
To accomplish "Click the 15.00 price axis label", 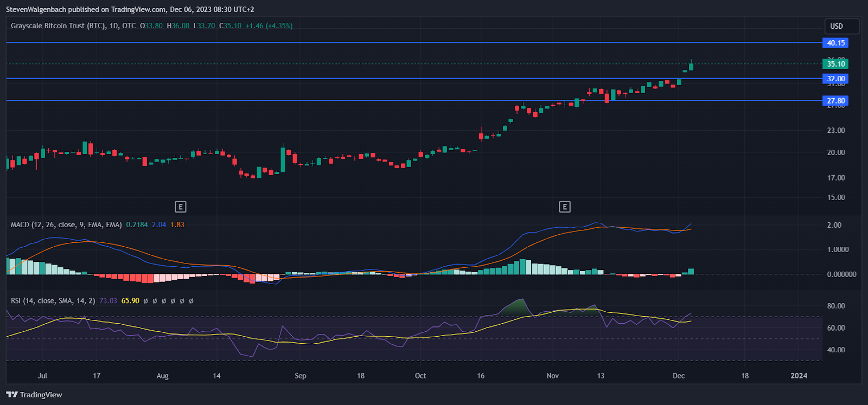I will [x=836, y=197].
